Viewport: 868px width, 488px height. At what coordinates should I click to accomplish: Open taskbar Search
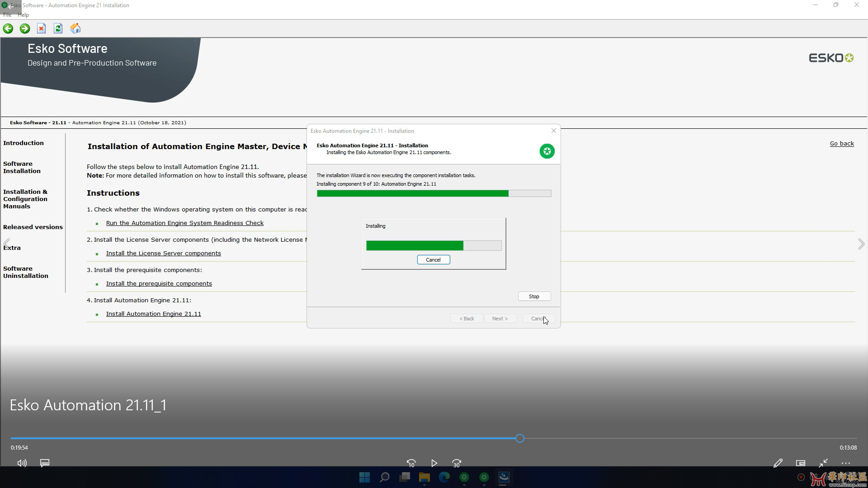click(385, 477)
